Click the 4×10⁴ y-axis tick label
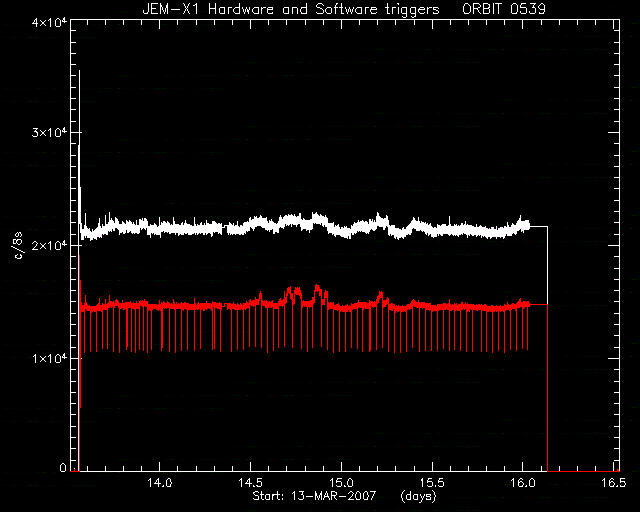The image size is (640, 512). (x=49, y=22)
